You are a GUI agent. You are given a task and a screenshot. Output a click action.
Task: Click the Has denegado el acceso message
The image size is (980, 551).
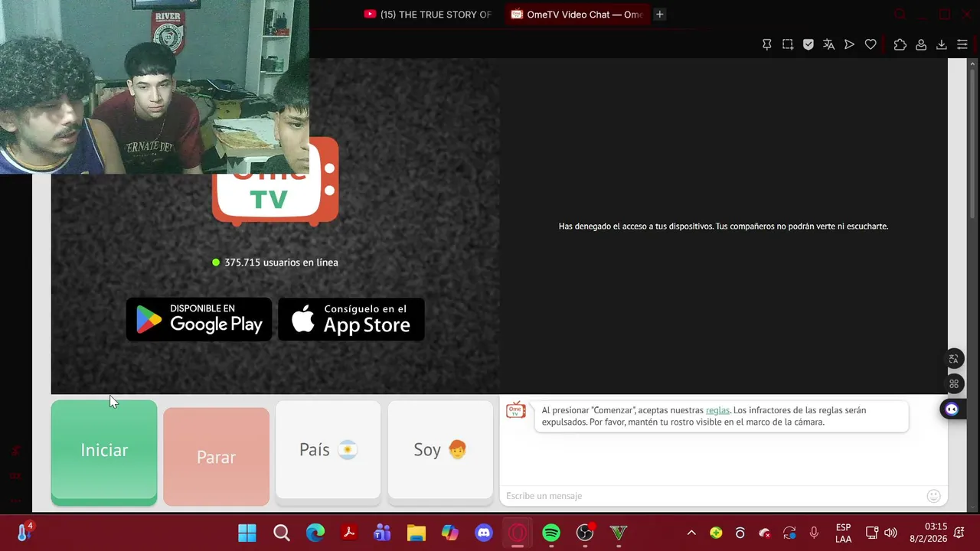tap(724, 227)
